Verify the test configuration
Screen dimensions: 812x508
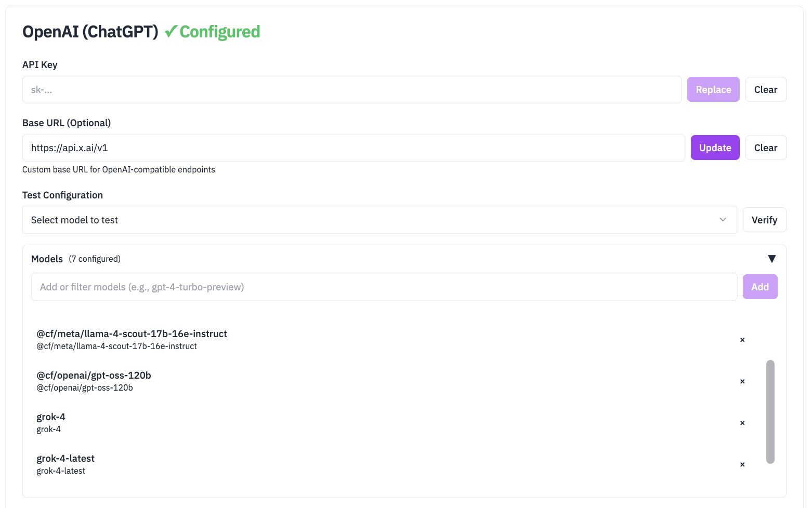(x=764, y=220)
